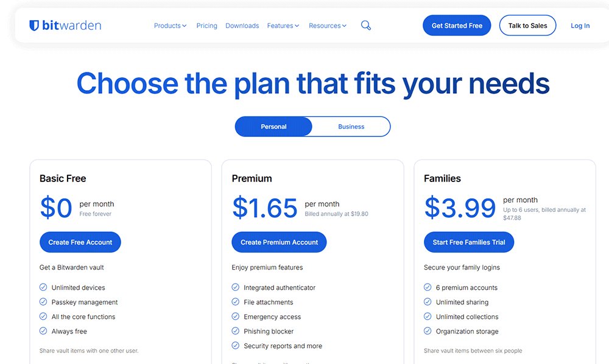Open the Pricing menu item
This screenshot has height=364, width=609.
pos(206,26)
